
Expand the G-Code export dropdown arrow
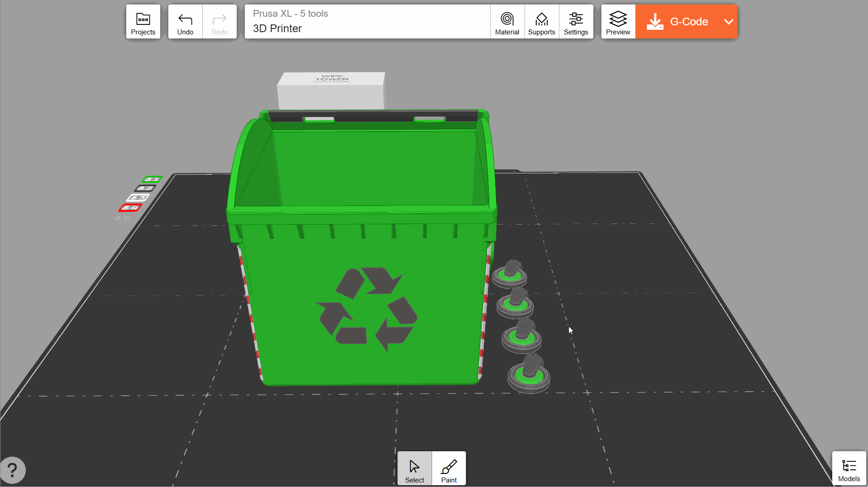728,22
